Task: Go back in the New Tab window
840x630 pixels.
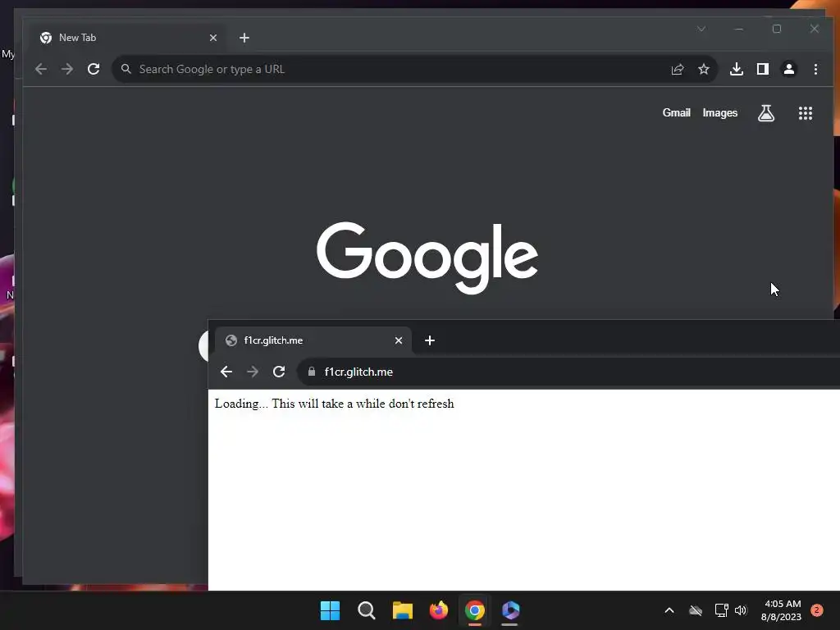Action: (41, 69)
